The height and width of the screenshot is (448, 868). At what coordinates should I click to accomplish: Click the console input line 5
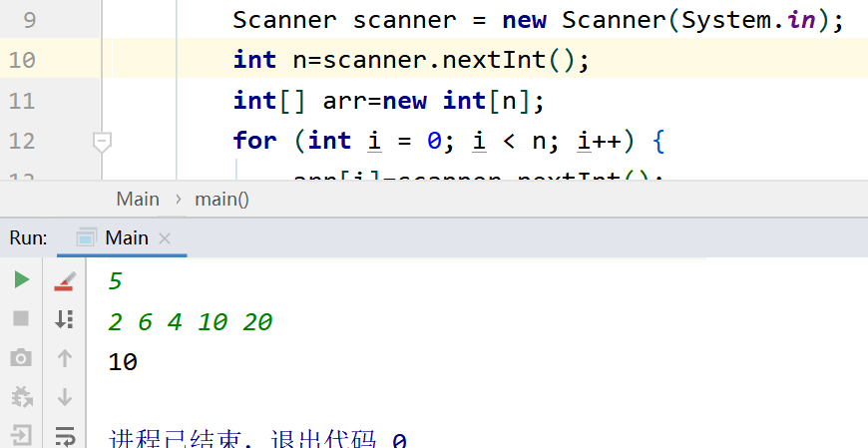[115, 281]
